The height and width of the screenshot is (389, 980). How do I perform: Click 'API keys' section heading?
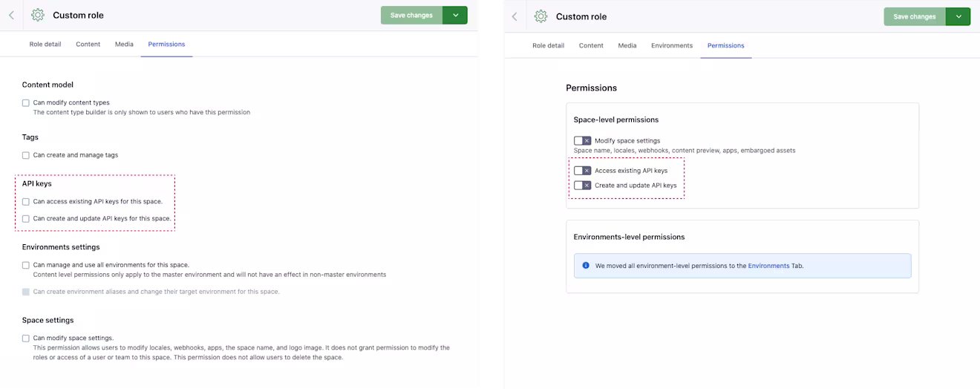click(x=37, y=183)
